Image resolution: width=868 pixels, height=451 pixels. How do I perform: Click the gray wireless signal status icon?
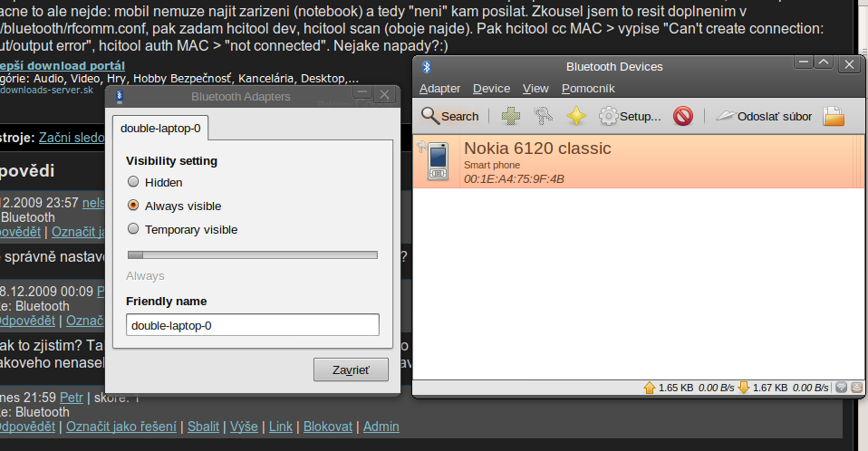pos(842,388)
